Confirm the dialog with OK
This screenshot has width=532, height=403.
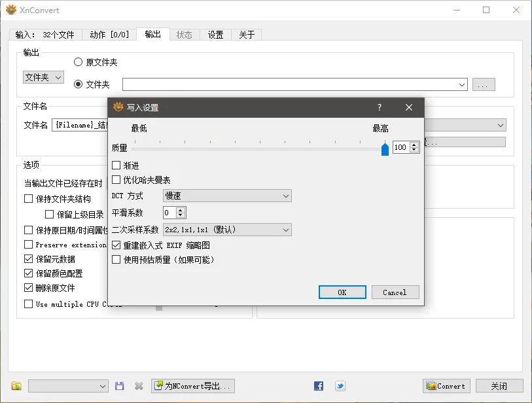342,292
